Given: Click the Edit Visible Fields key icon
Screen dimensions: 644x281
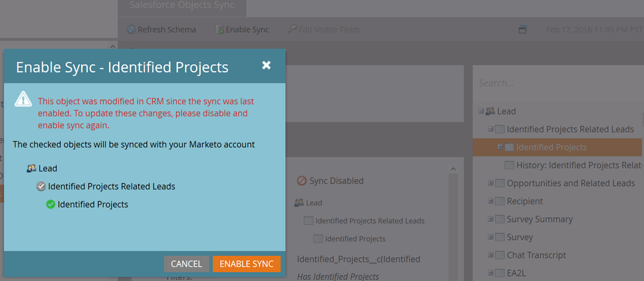Looking at the screenshot, I should [292, 30].
